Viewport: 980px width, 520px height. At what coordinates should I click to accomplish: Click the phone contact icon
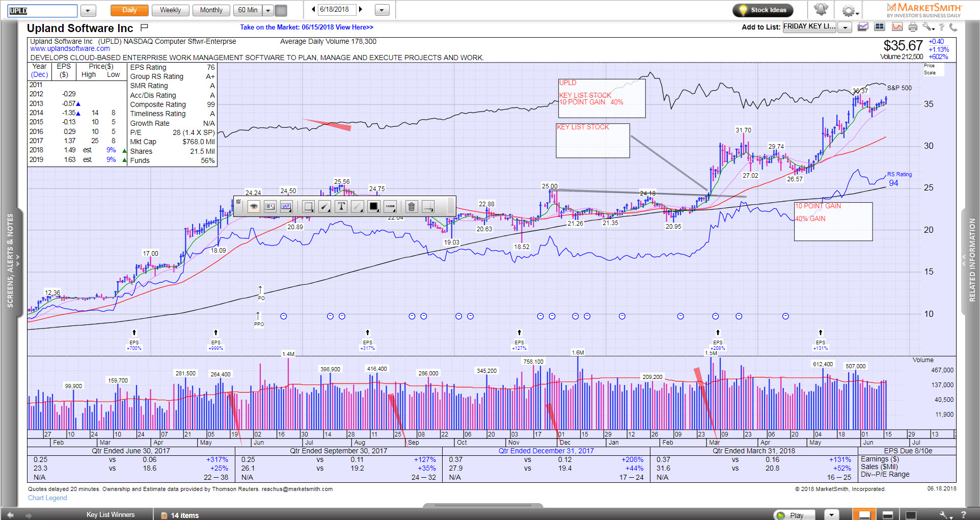pos(953,27)
